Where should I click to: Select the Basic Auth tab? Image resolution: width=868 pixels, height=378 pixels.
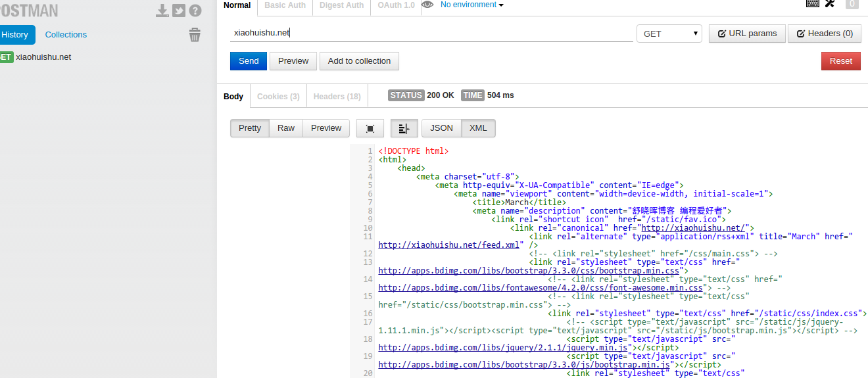click(285, 5)
